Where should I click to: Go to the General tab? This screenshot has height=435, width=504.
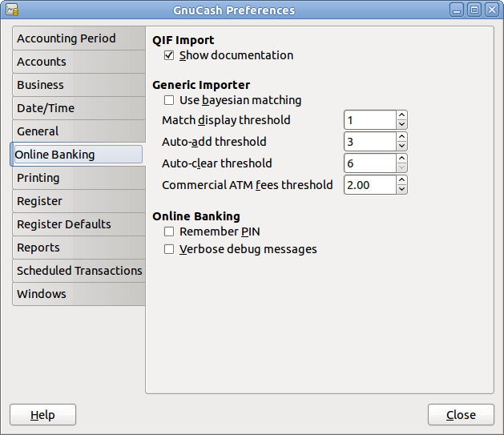pyautogui.click(x=79, y=131)
